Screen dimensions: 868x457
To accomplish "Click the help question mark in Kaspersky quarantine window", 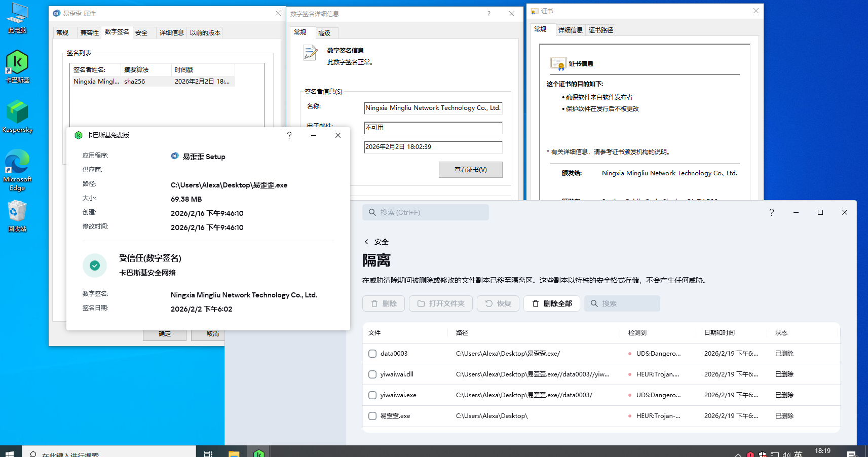I will click(772, 212).
